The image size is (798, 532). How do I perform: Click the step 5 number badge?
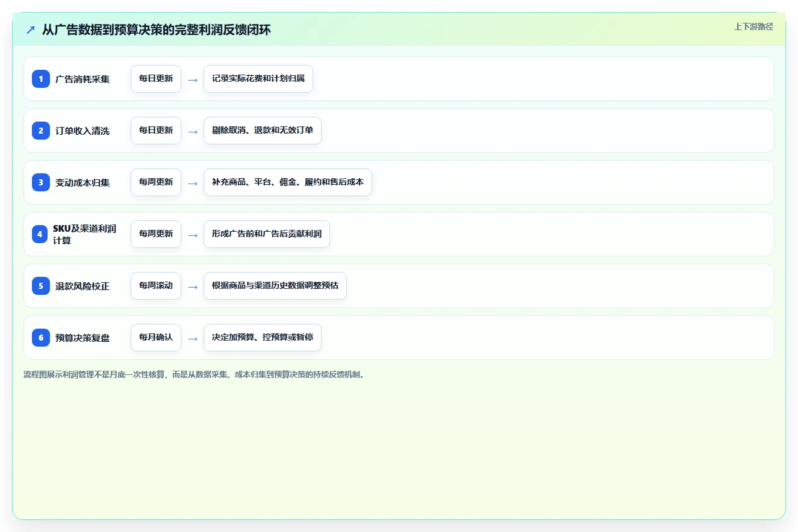pyautogui.click(x=41, y=286)
